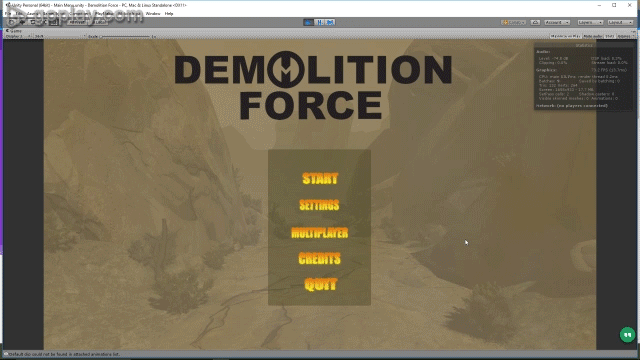The width and height of the screenshot is (640, 360).
Task: Click the status bar console message
Action: pos(64,354)
